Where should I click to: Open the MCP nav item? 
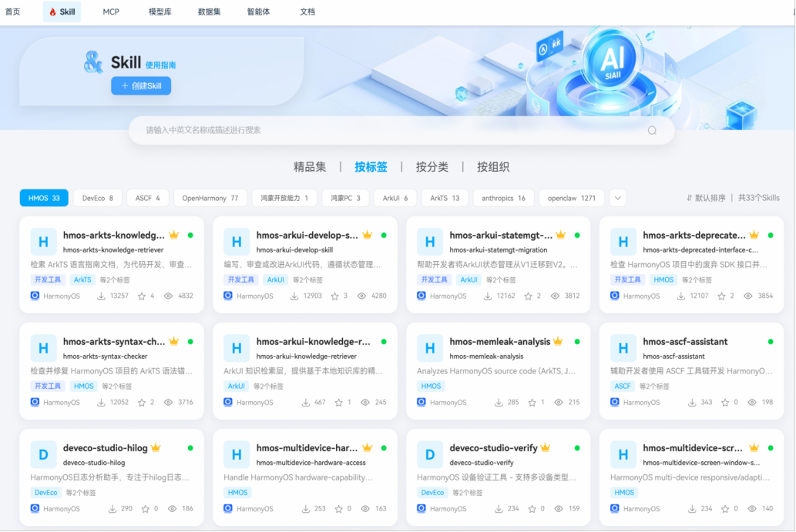tap(111, 12)
